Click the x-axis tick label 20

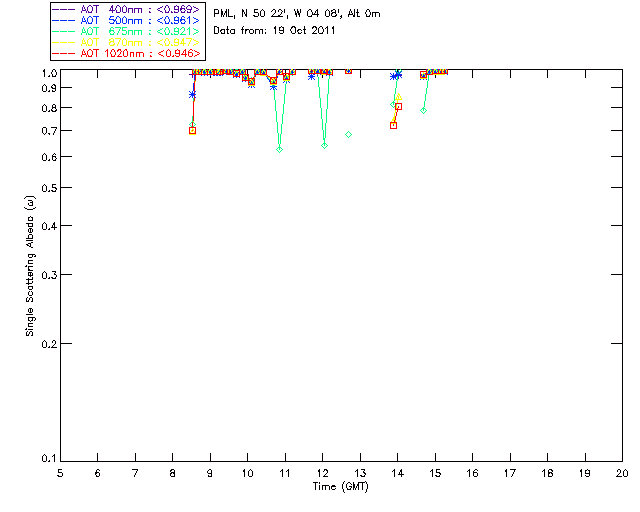click(622, 473)
